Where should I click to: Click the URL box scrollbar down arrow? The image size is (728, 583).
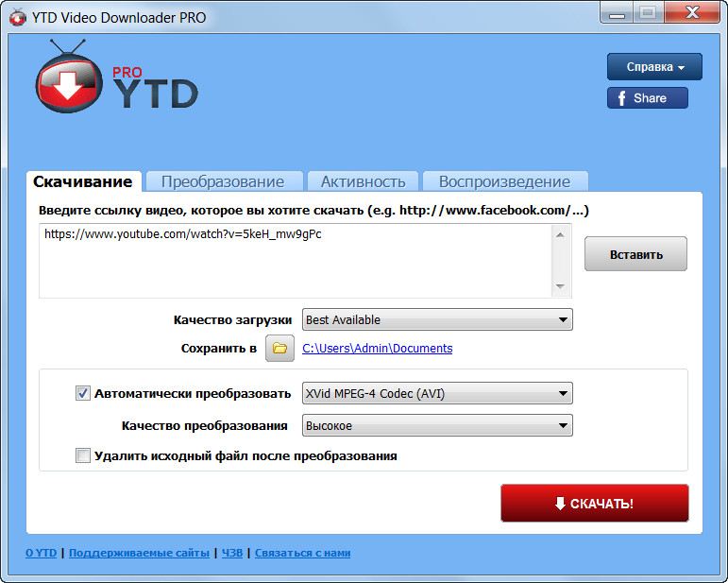coord(560,286)
